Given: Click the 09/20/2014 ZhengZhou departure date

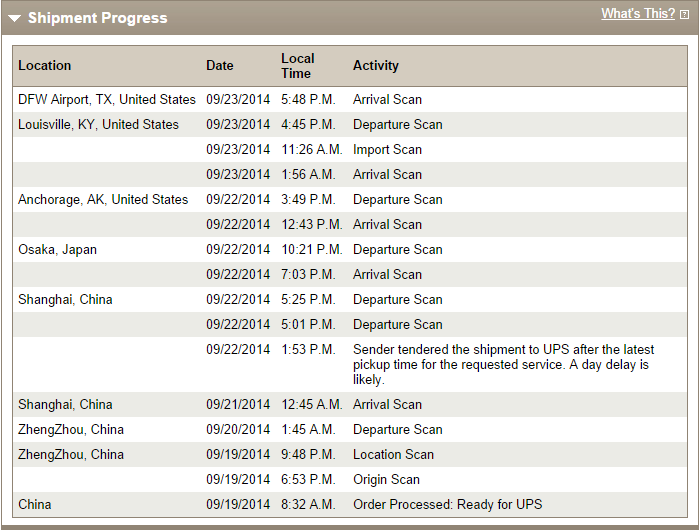Looking at the screenshot, I should (x=238, y=429).
